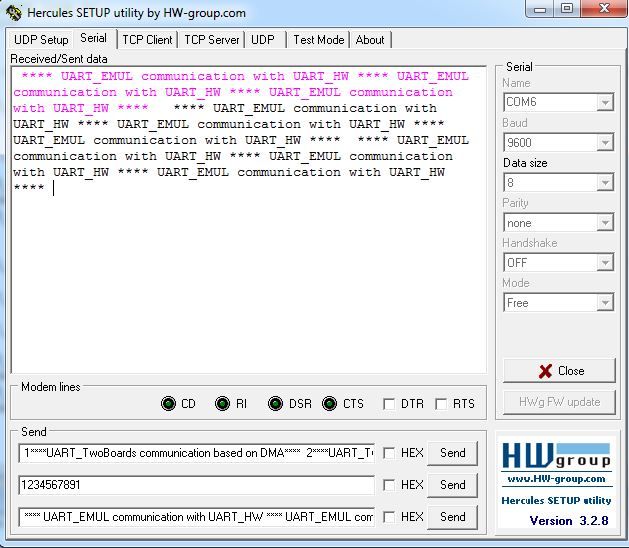The image size is (629, 548).
Task: Close the Hercules window
Action: pos(604,8)
